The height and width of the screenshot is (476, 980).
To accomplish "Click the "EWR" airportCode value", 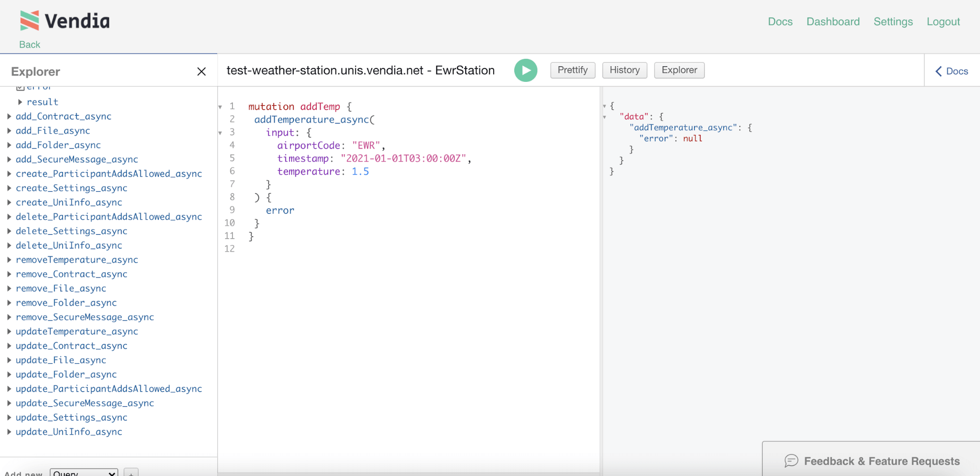I will pyautogui.click(x=366, y=146).
